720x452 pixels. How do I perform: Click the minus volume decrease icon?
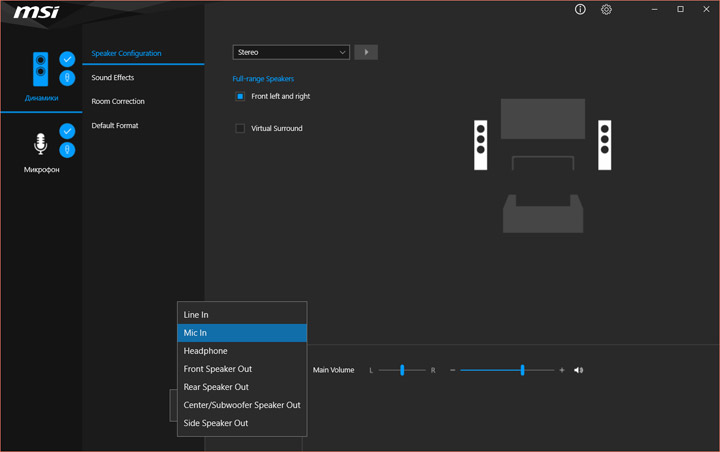(x=452, y=370)
